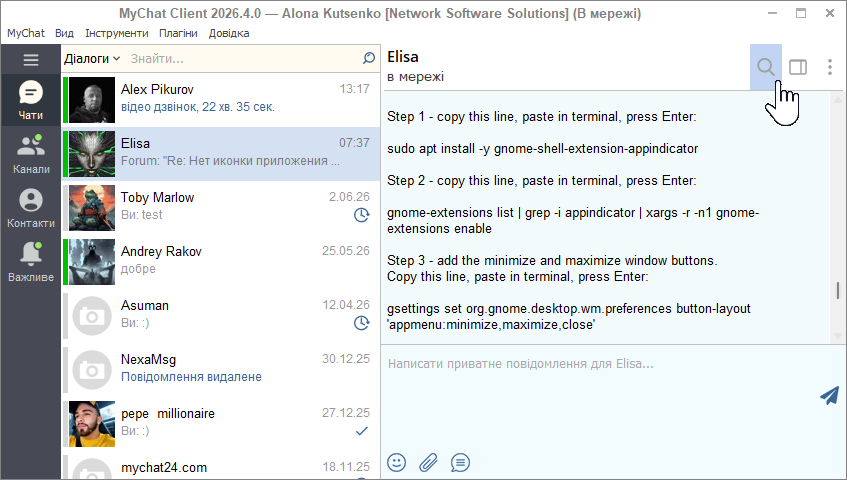Click the chat scrollbar down arrow

[x=838, y=336]
